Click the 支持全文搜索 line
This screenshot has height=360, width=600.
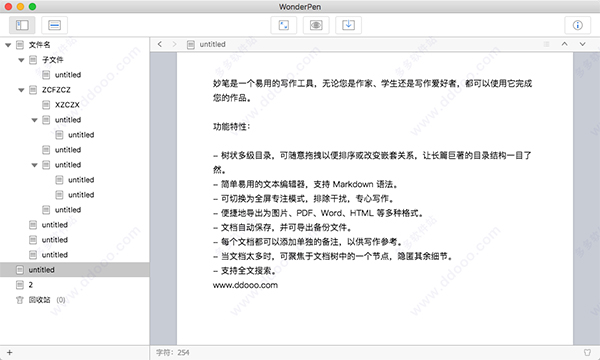pyautogui.click(x=245, y=271)
